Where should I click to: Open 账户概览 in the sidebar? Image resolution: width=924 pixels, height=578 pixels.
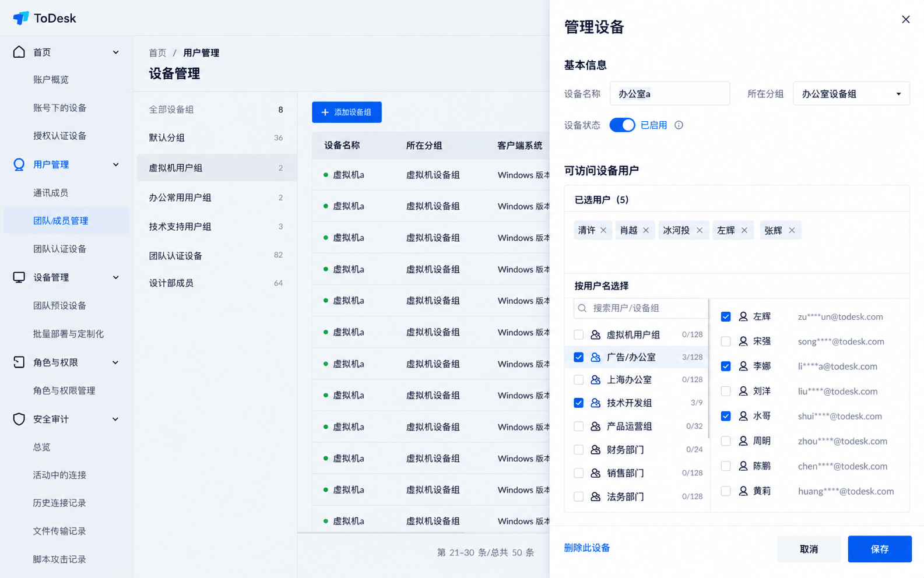coord(51,79)
